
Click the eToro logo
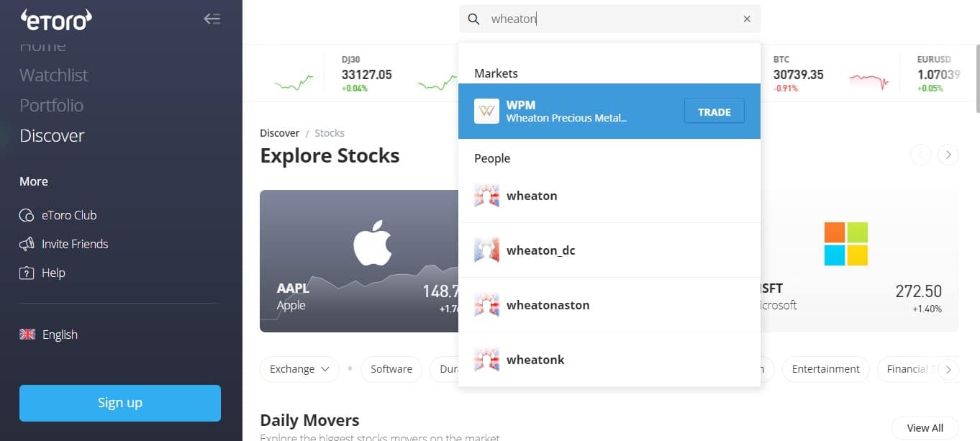point(56,19)
